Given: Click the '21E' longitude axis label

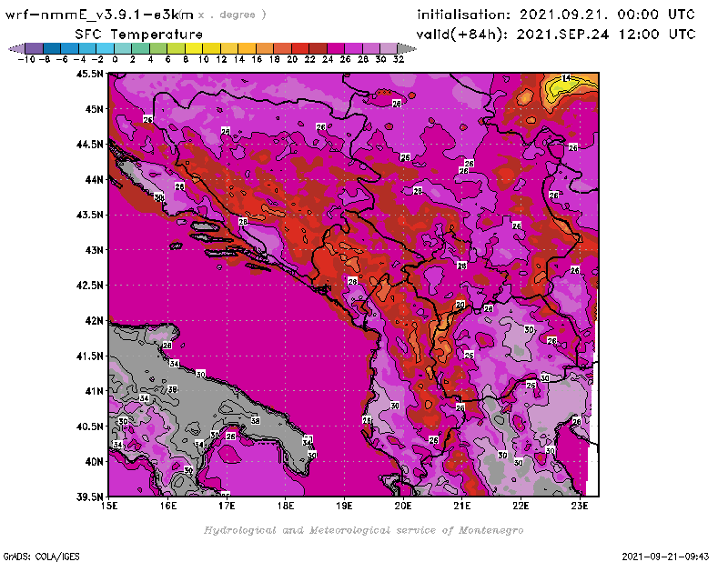Looking at the screenshot, I should point(462,506).
